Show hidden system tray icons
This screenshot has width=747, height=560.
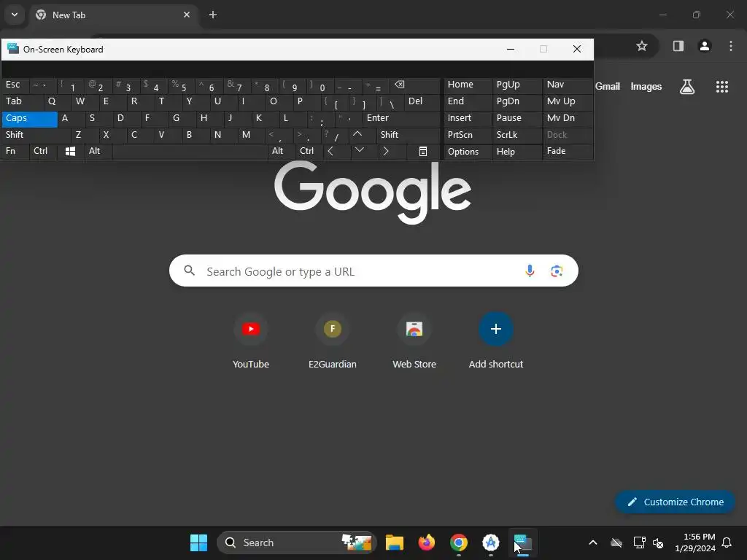pyautogui.click(x=592, y=542)
